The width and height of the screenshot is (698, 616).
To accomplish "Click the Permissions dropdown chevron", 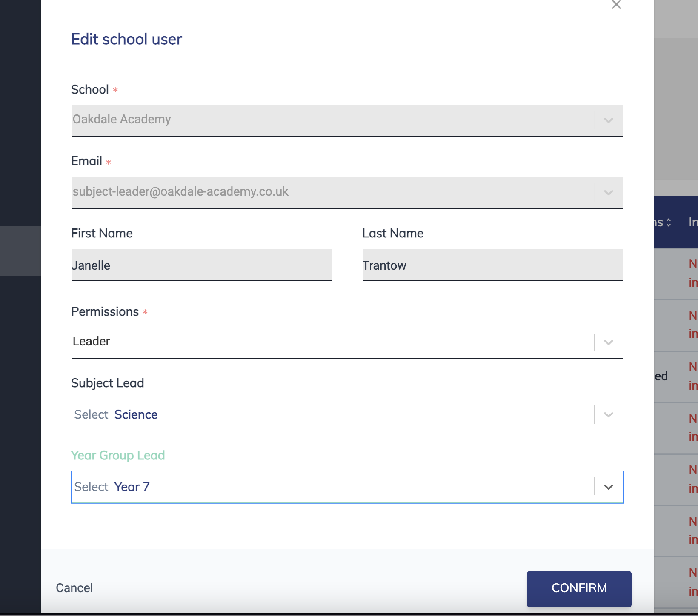I will click(608, 342).
